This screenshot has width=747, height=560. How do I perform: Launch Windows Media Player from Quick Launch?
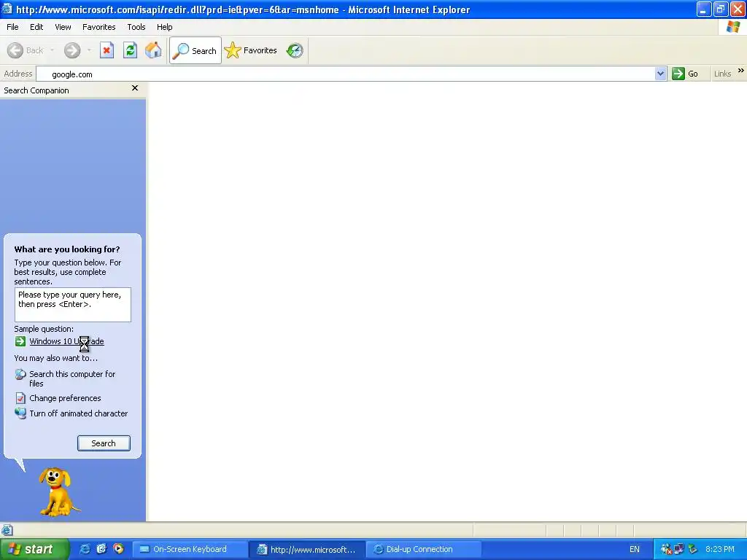118,549
